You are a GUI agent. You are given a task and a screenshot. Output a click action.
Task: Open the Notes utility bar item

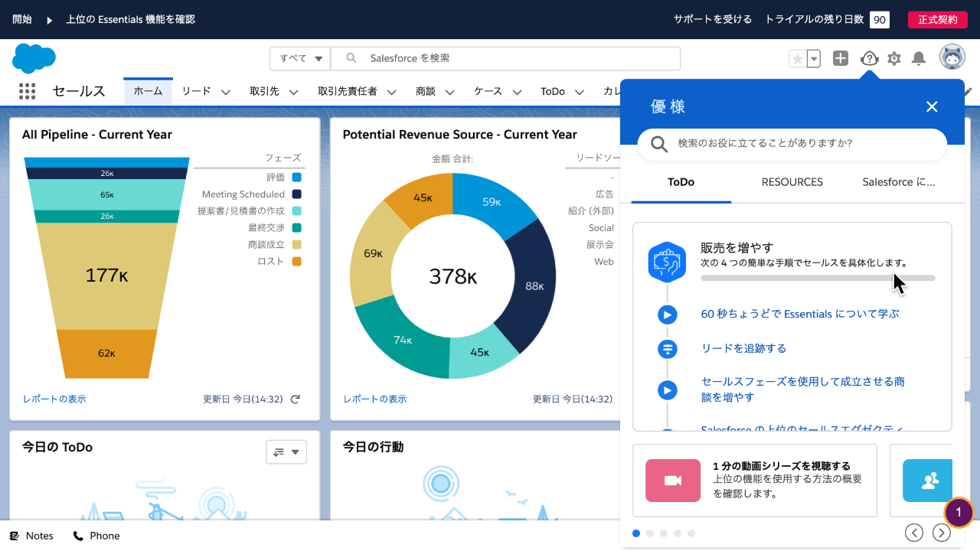click(x=31, y=536)
